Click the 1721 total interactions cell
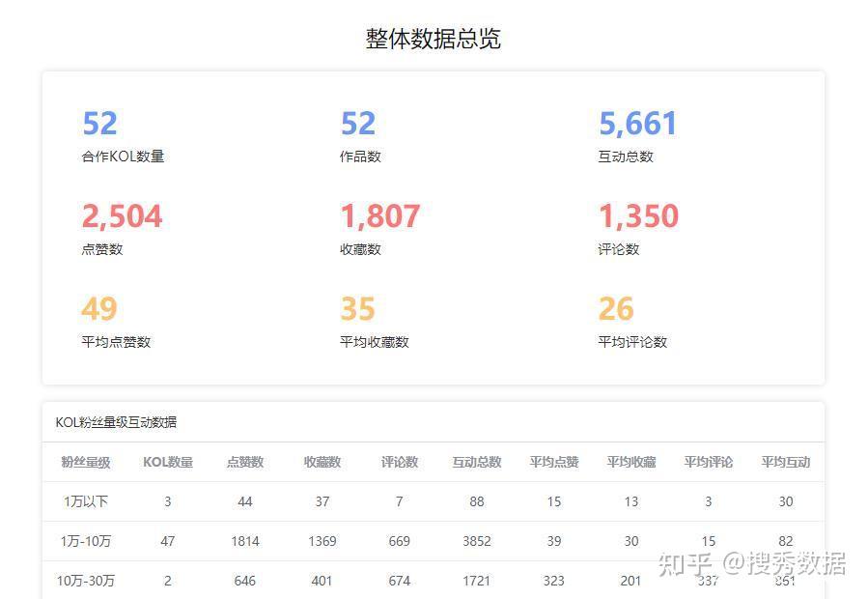The width and height of the screenshot is (868, 599). [x=477, y=581]
